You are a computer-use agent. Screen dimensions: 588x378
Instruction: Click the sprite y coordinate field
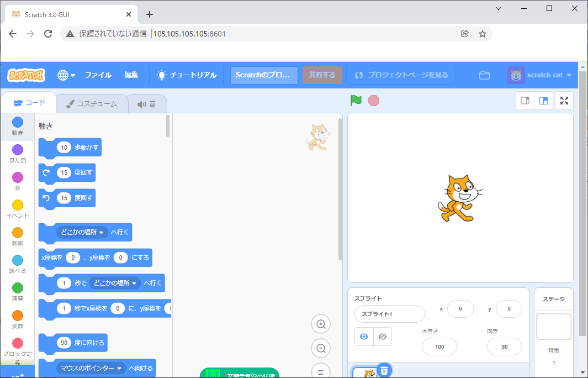(x=509, y=309)
